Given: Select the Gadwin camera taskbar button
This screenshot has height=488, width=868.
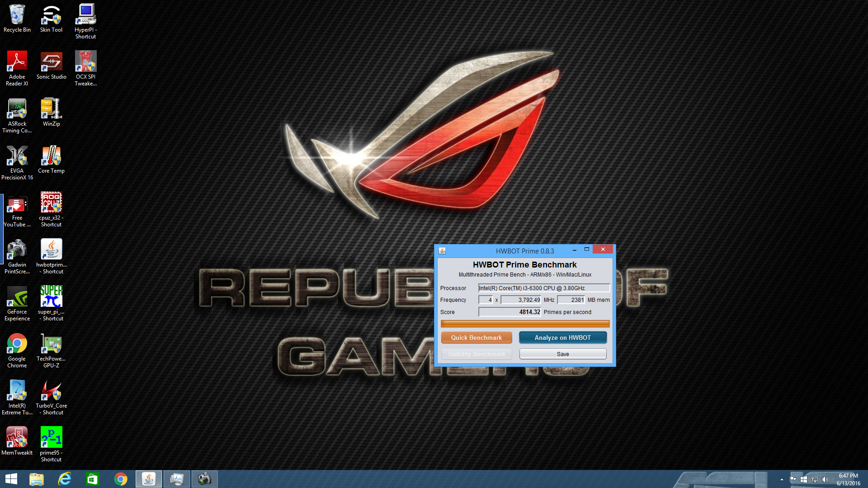Looking at the screenshot, I should (x=205, y=479).
